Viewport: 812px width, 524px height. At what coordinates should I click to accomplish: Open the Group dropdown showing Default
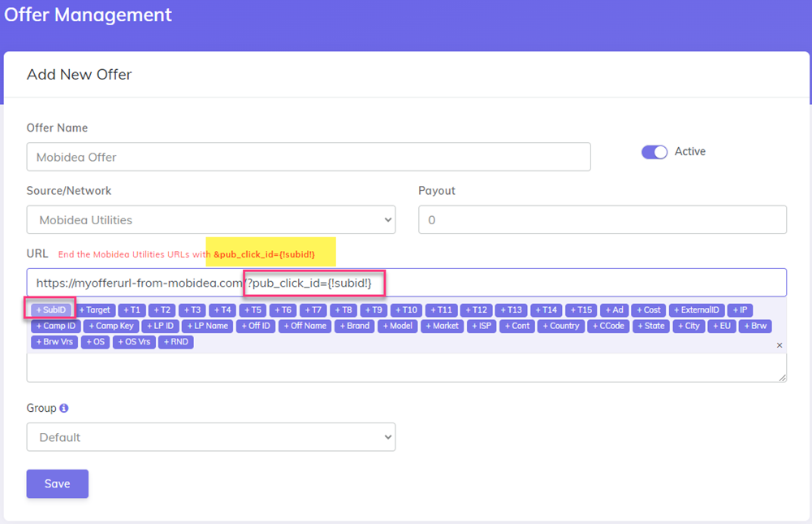coord(211,437)
